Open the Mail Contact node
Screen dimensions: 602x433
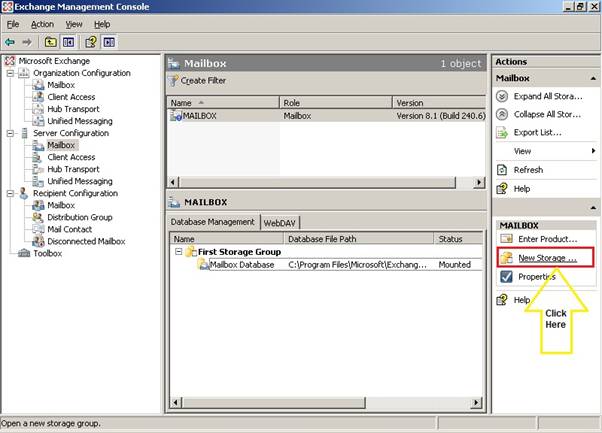tap(69, 229)
